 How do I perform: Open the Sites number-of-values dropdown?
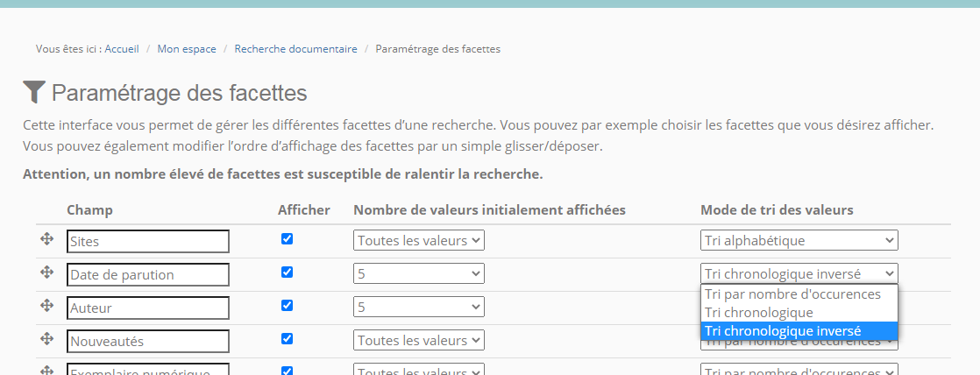click(x=418, y=240)
